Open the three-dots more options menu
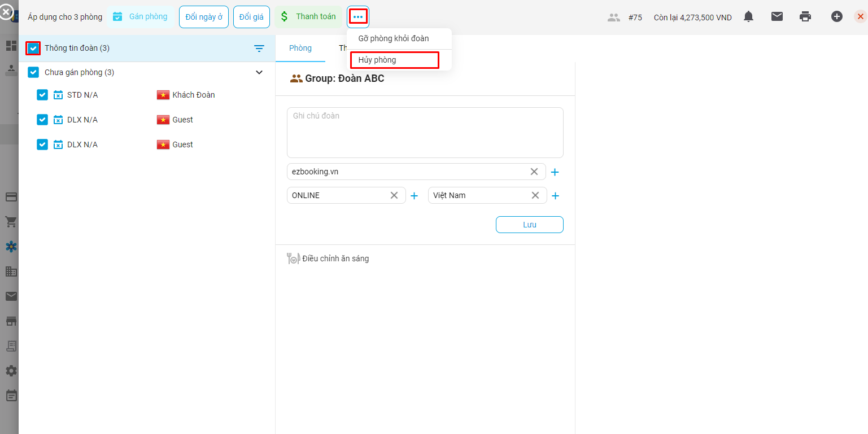Viewport: 868px width, 434px height. [x=358, y=17]
